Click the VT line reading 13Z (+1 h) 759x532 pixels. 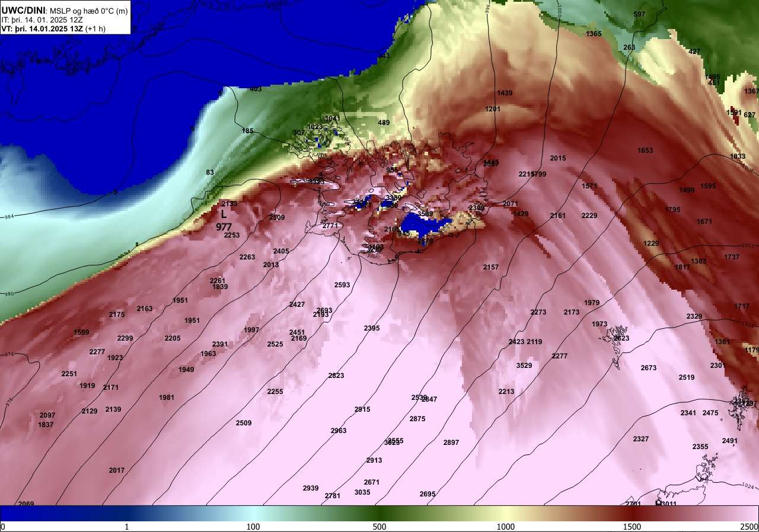pyautogui.click(x=53, y=29)
